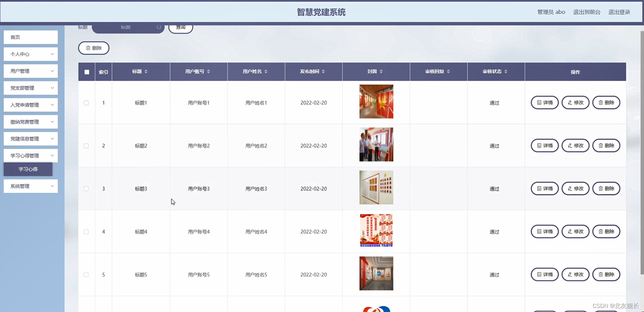Open 详情 for row 标题5

click(x=545, y=274)
